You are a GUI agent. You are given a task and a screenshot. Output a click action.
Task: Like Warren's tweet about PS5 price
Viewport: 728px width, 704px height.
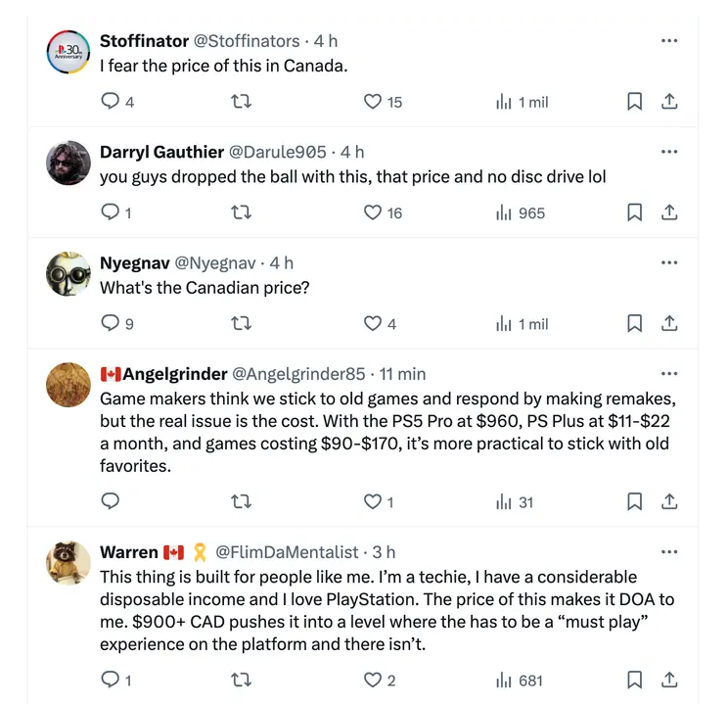click(372, 680)
